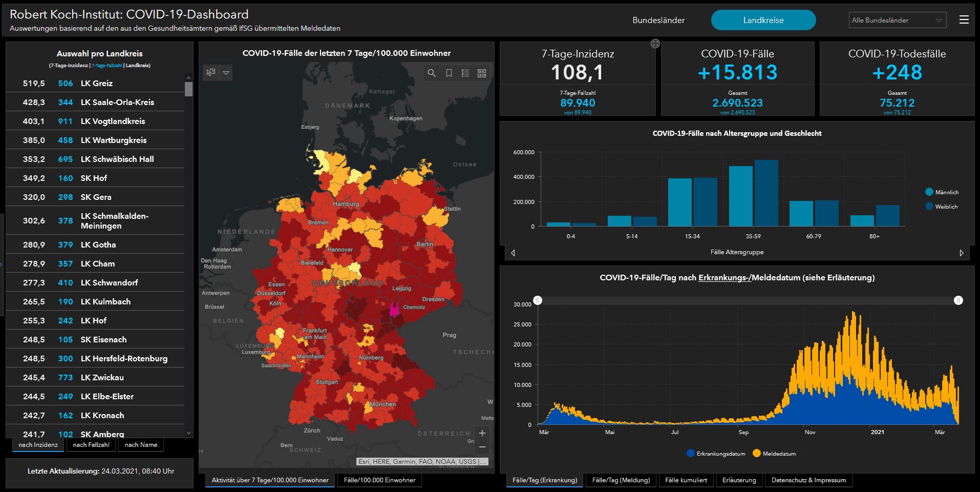Screen dimensions: 980x492
Task: Show the map legend list
Action: click(x=465, y=73)
